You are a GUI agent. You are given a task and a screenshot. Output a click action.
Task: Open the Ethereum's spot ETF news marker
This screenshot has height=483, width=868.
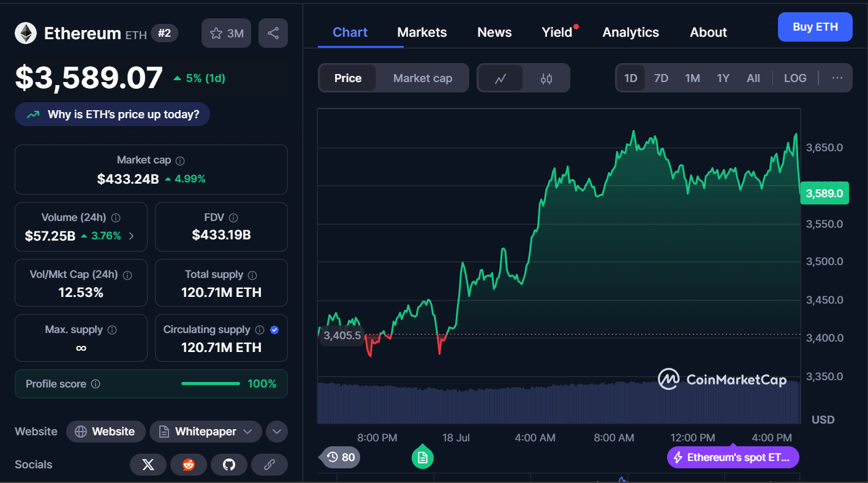[733, 457]
